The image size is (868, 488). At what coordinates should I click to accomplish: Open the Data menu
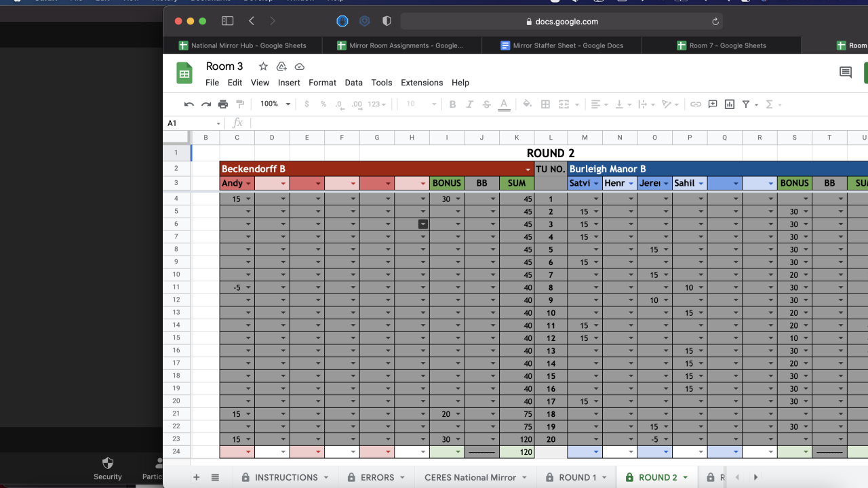tap(353, 83)
